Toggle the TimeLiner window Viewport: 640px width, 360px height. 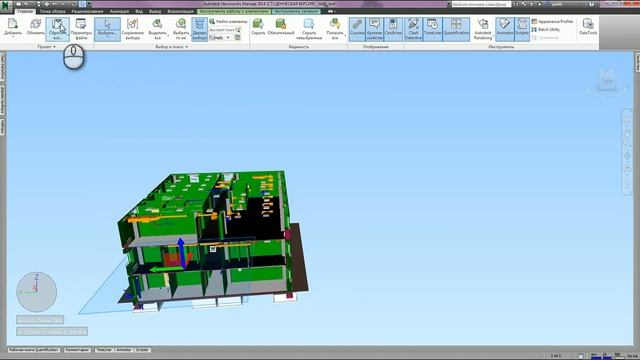pyautogui.click(x=433, y=29)
